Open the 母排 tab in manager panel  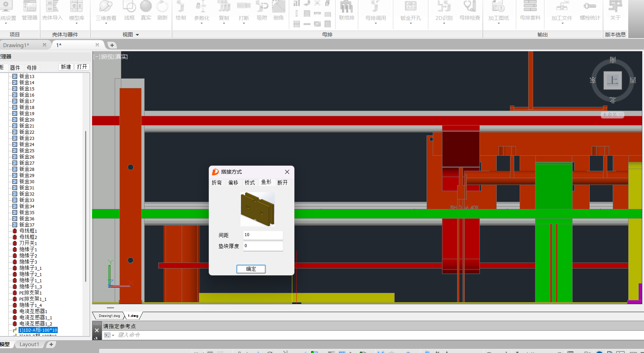32,68
